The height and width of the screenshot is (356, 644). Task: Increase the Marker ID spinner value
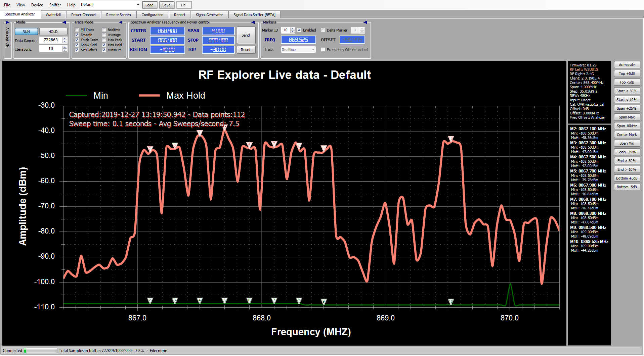point(293,29)
